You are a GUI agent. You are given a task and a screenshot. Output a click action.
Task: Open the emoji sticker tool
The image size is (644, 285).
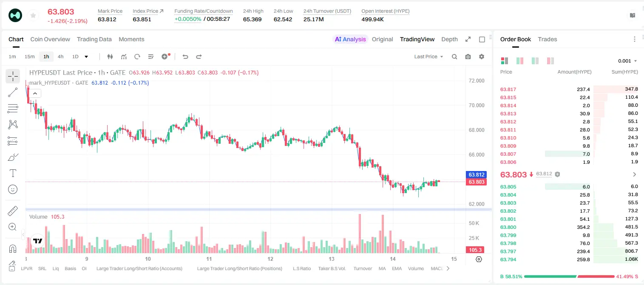(x=13, y=189)
